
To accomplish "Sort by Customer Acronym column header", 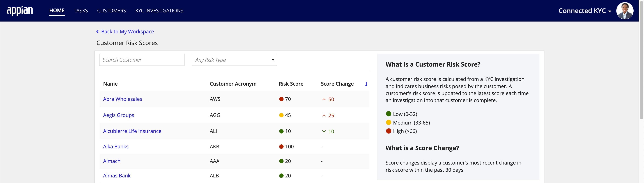I will point(233,84).
